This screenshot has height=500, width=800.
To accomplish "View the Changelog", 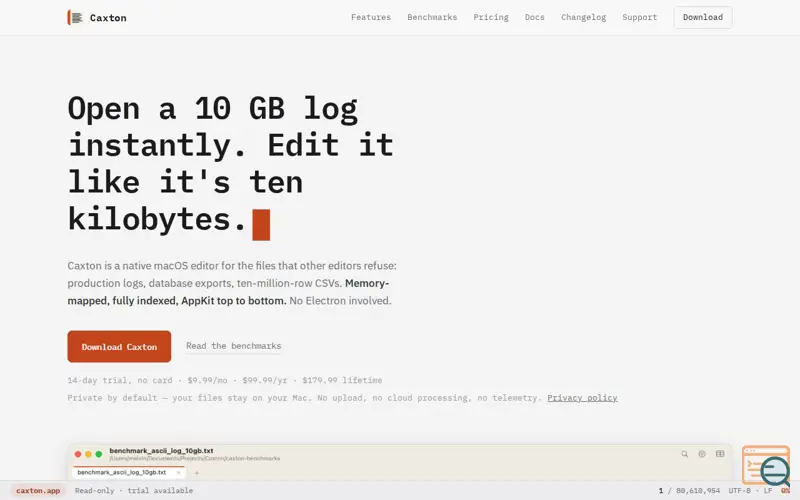I will tap(584, 17).
